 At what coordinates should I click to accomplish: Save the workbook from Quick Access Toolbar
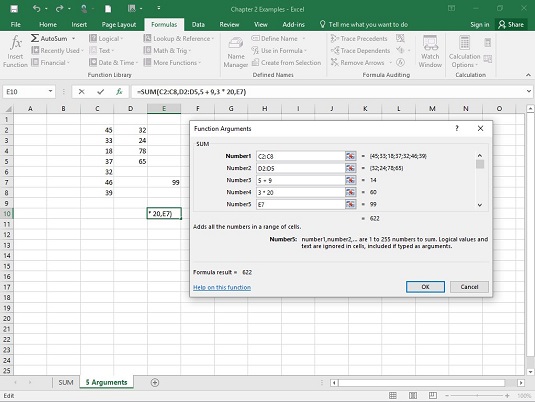[14, 9]
